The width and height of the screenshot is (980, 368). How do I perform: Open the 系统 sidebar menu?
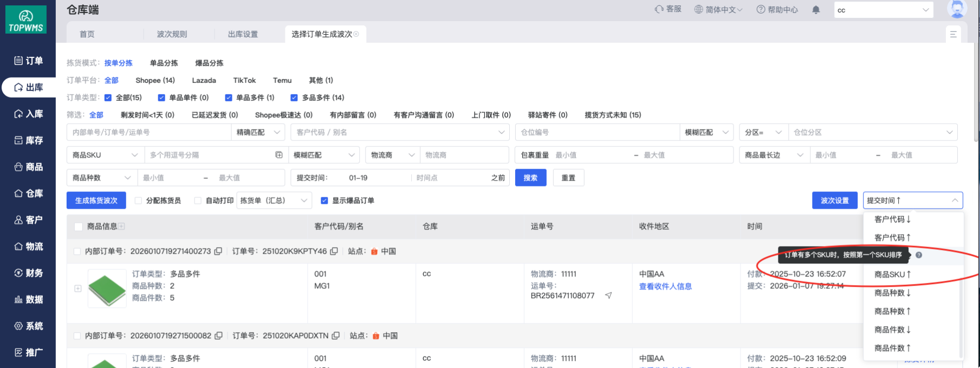pos(28,326)
